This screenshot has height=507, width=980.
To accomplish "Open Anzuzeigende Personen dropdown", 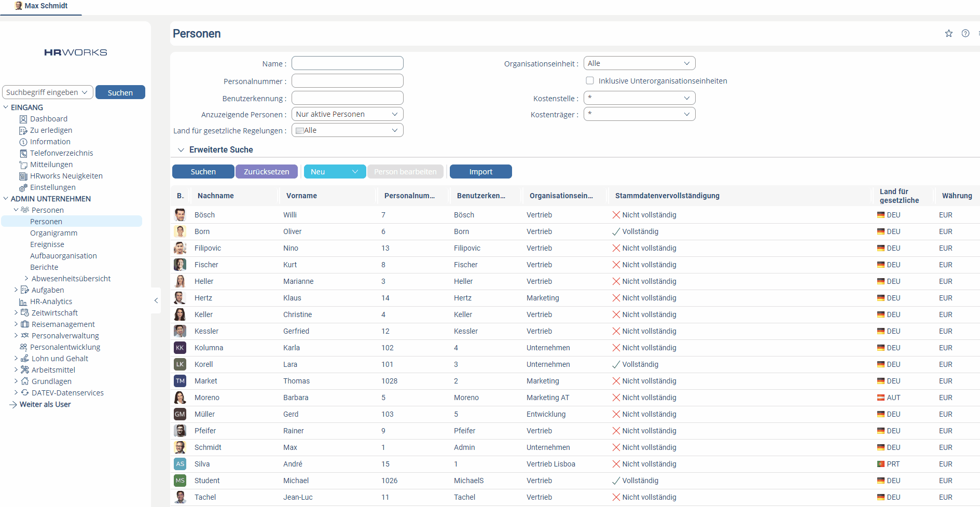I will click(x=347, y=114).
